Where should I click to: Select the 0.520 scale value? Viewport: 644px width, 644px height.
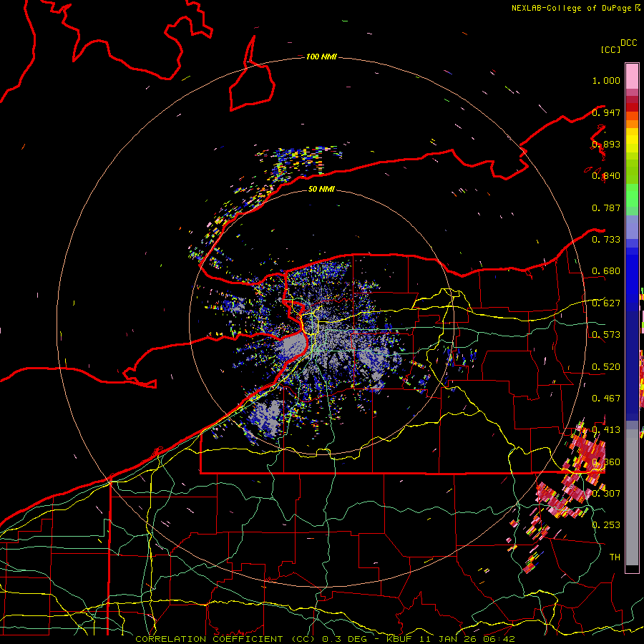[x=606, y=367]
